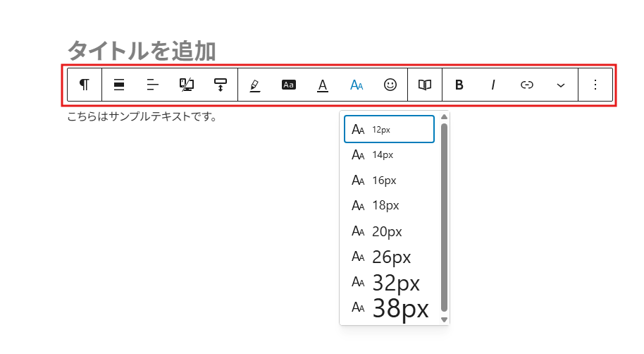
Task: Click the font size list scrollbar down arrow
Action: 444,319
